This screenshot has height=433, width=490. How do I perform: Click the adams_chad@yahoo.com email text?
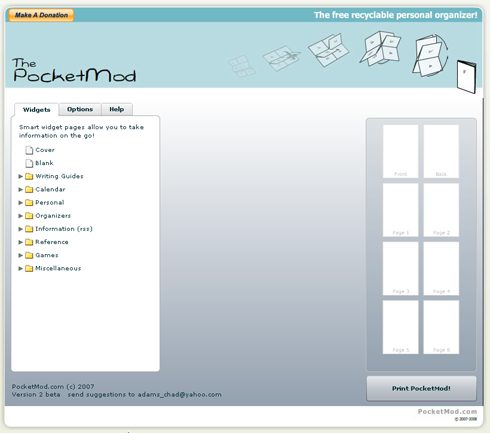click(x=180, y=395)
